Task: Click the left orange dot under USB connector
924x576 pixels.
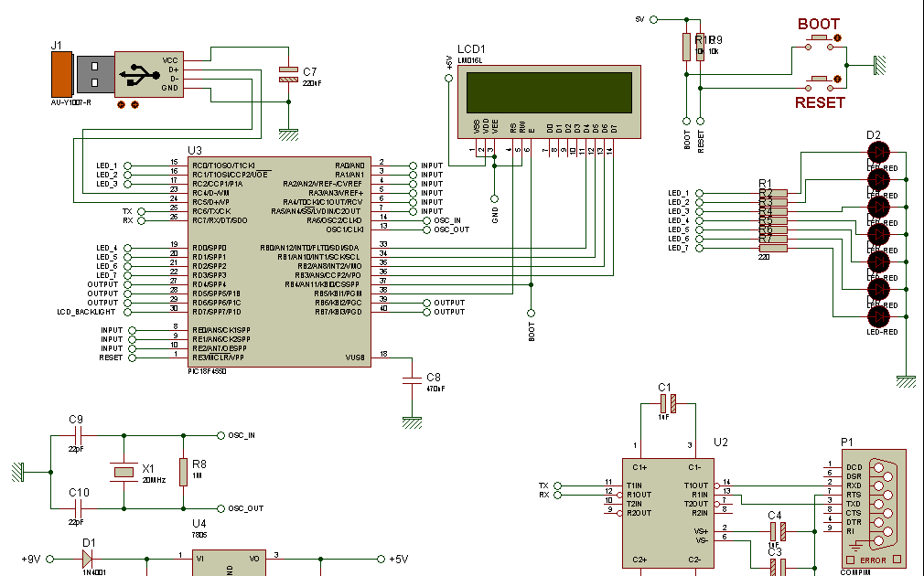Action: pos(122,105)
